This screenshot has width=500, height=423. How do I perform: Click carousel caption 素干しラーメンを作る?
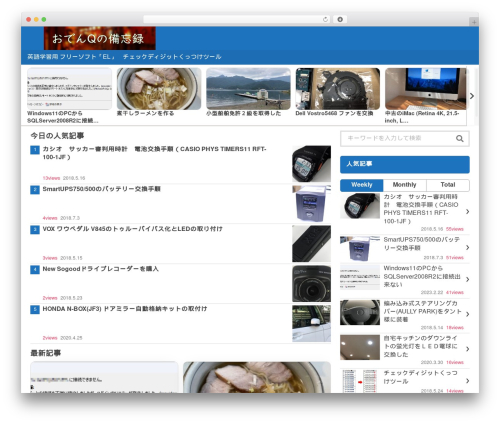click(145, 114)
